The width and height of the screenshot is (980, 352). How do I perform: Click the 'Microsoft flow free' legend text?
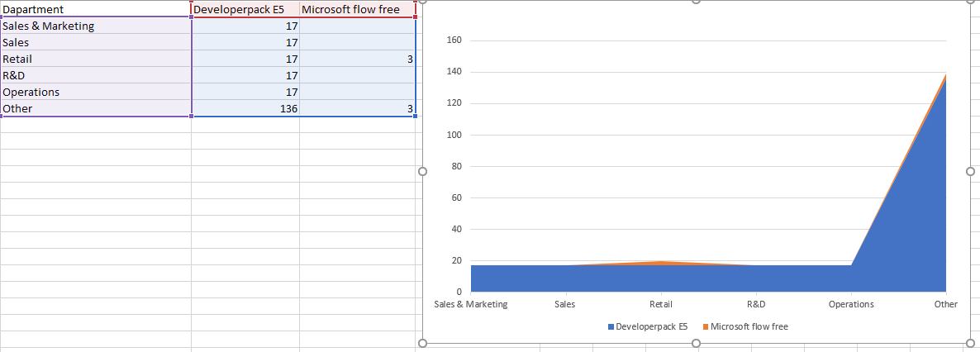click(x=749, y=327)
